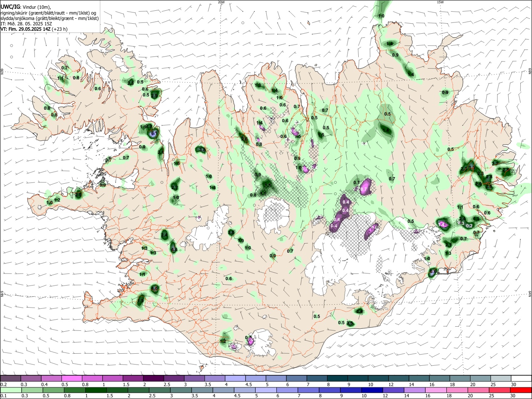
Task: Click the '15W' longitude label
Action: [440, 2]
